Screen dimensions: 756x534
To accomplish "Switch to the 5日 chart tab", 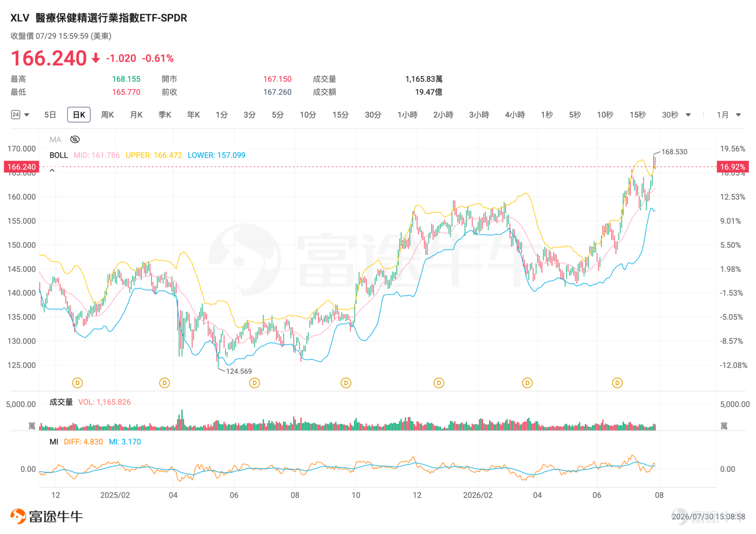I will [50, 115].
